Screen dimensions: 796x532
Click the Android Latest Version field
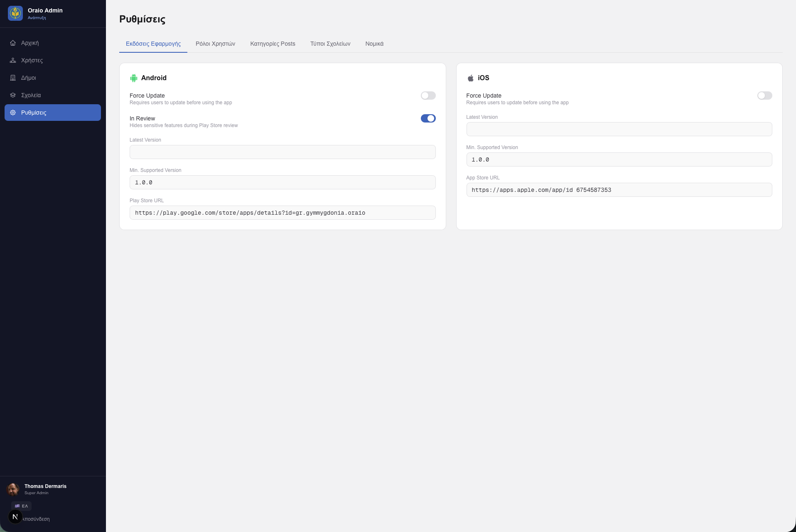[283, 152]
